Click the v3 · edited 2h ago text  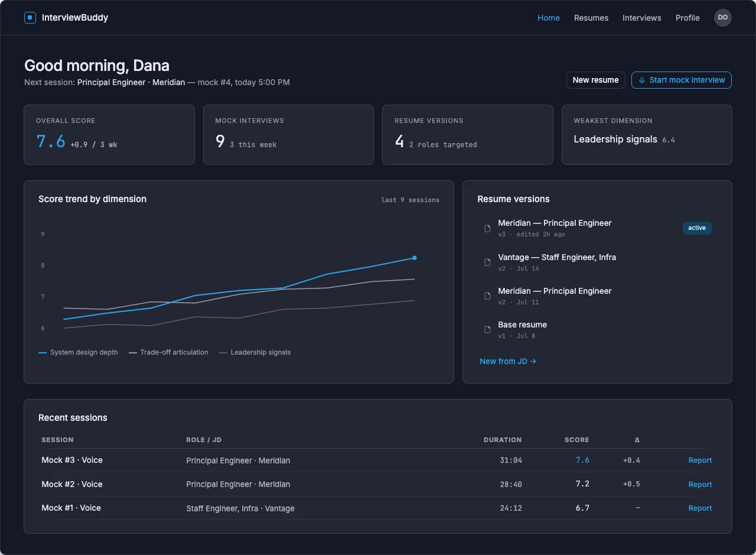[532, 235]
